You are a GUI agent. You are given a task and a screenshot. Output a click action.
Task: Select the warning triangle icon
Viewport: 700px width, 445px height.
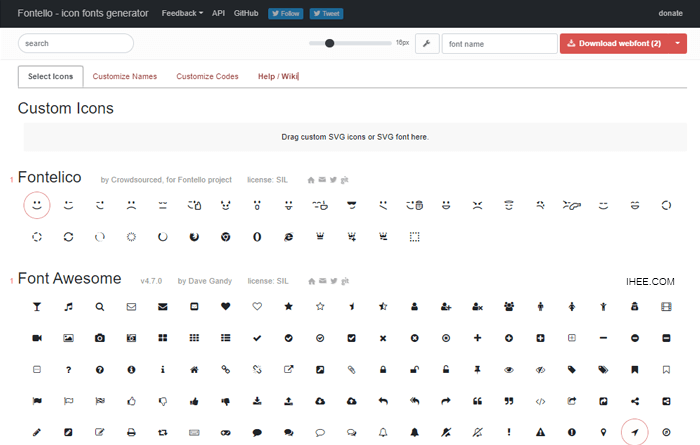(x=541, y=433)
